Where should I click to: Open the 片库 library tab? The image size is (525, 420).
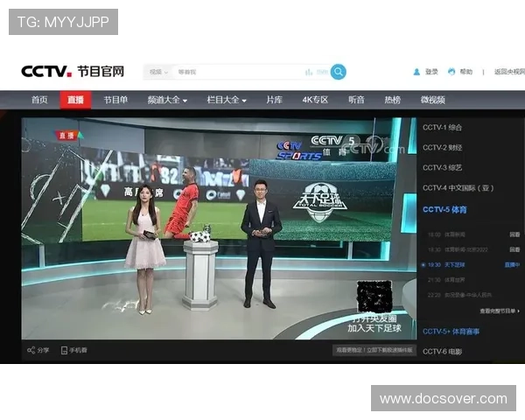coord(274,100)
